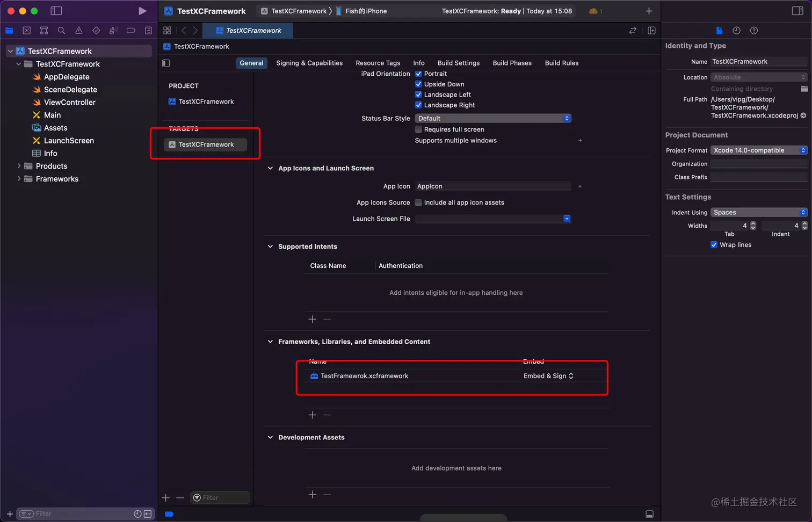Add a development asset with plus
Viewport: 812px width, 522px height.
coord(313,495)
